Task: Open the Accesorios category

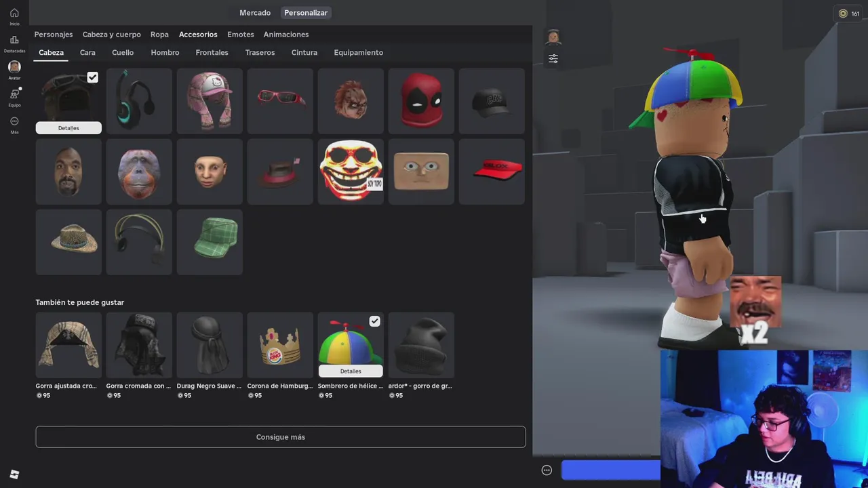Action: click(x=198, y=35)
